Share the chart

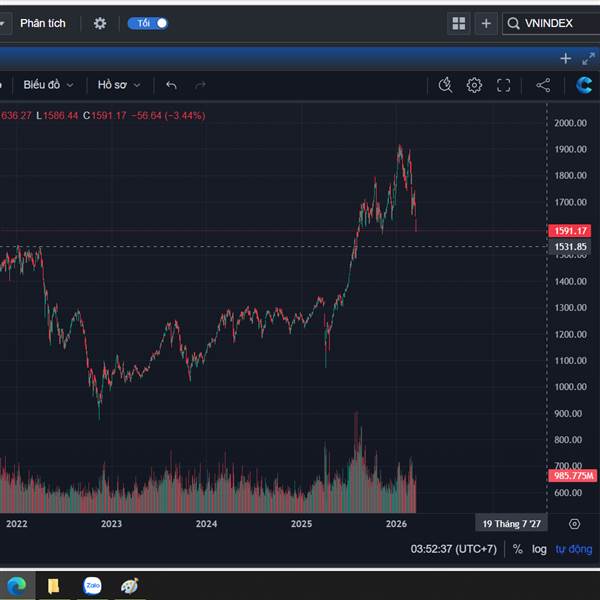(x=543, y=85)
